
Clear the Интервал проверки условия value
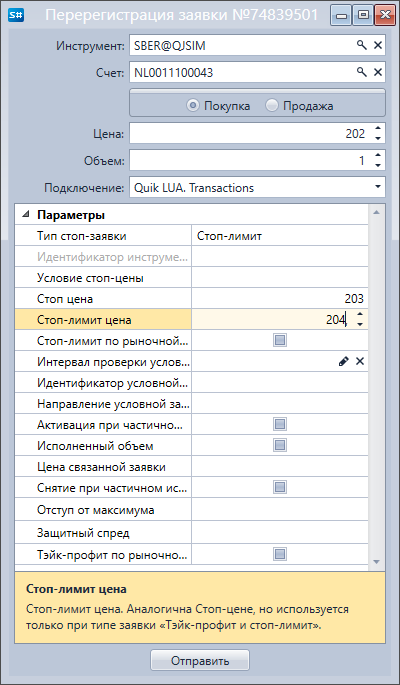[x=359, y=361]
